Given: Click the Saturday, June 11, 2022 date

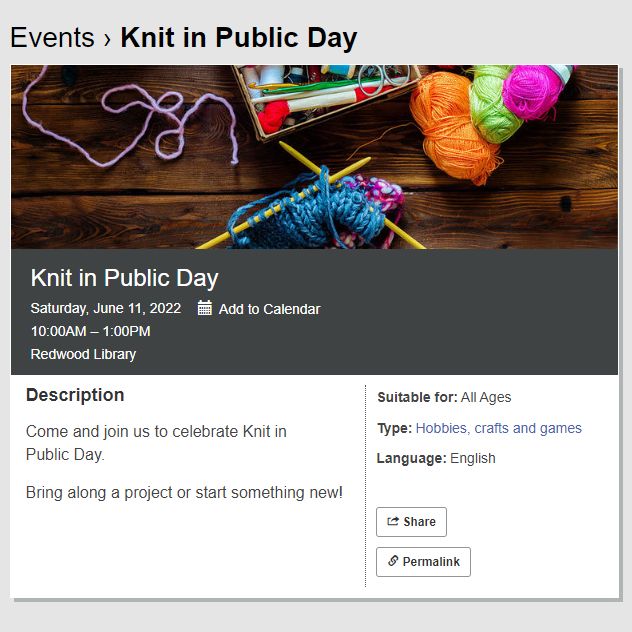Looking at the screenshot, I should click(x=106, y=308).
